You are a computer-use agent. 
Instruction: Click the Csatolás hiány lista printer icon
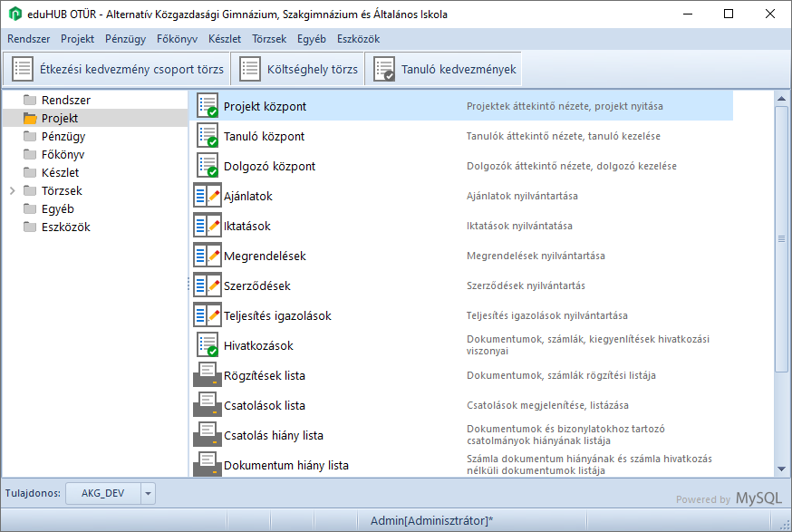pos(208,435)
